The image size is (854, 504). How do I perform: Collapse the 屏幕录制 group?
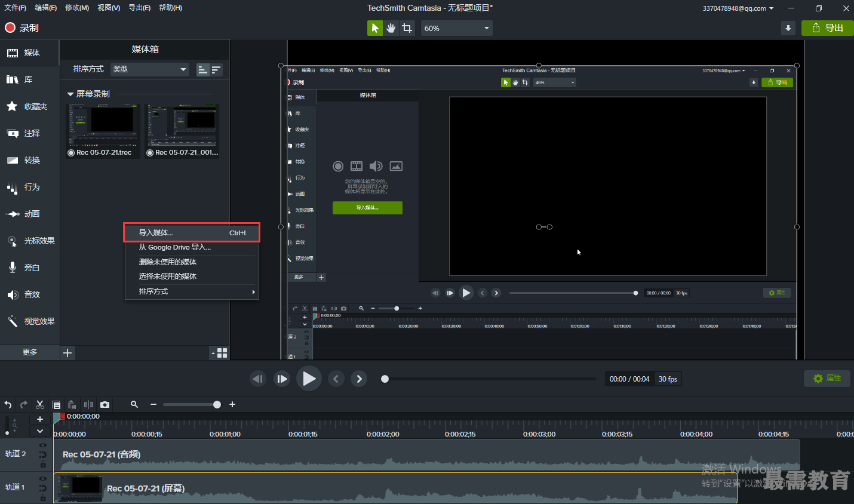click(x=70, y=94)
